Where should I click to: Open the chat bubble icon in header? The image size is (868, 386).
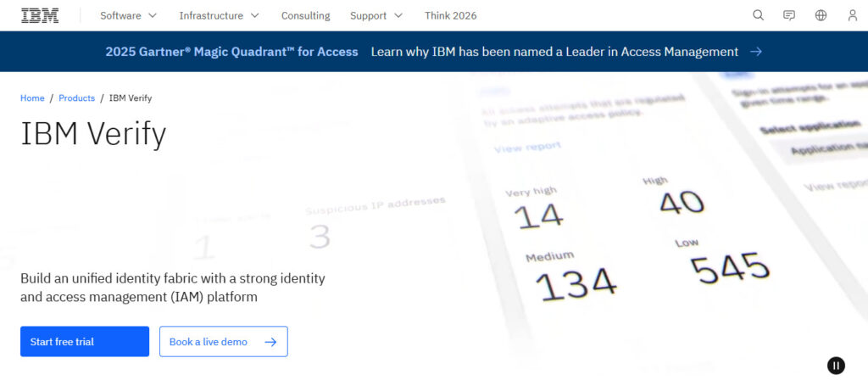(789, 15)
